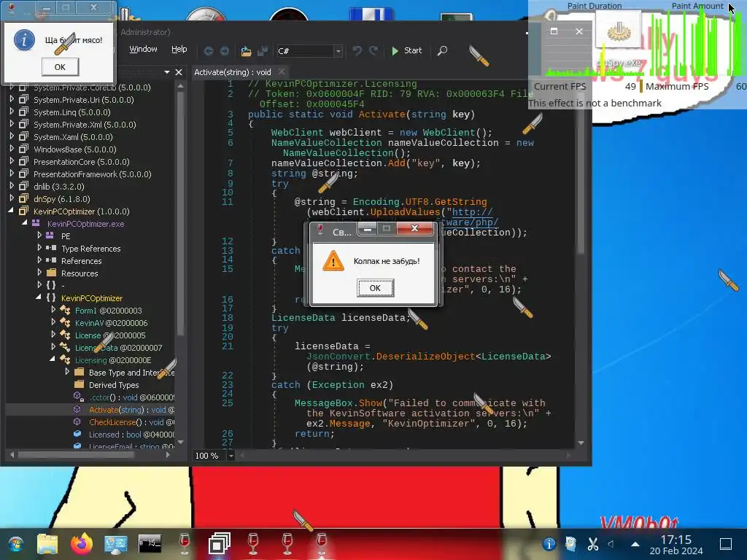Screen dimensions: 747x560
Task: Click the PresentationCore assembly icon
Action: pos(23,161)
